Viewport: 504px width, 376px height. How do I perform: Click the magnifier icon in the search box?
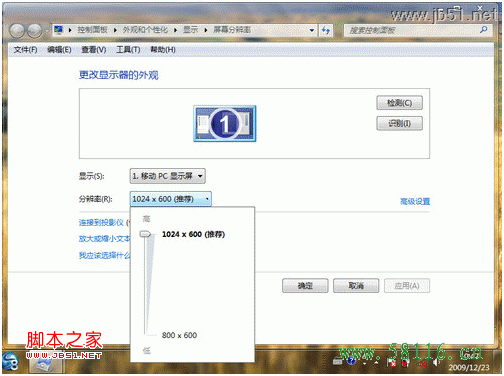484,30
